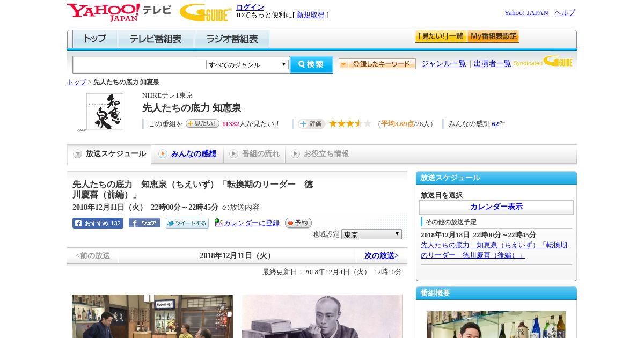Screen dimensions: 644x338
Task: Click カレンダーに登録 link
Action: (x=252, y=223)
